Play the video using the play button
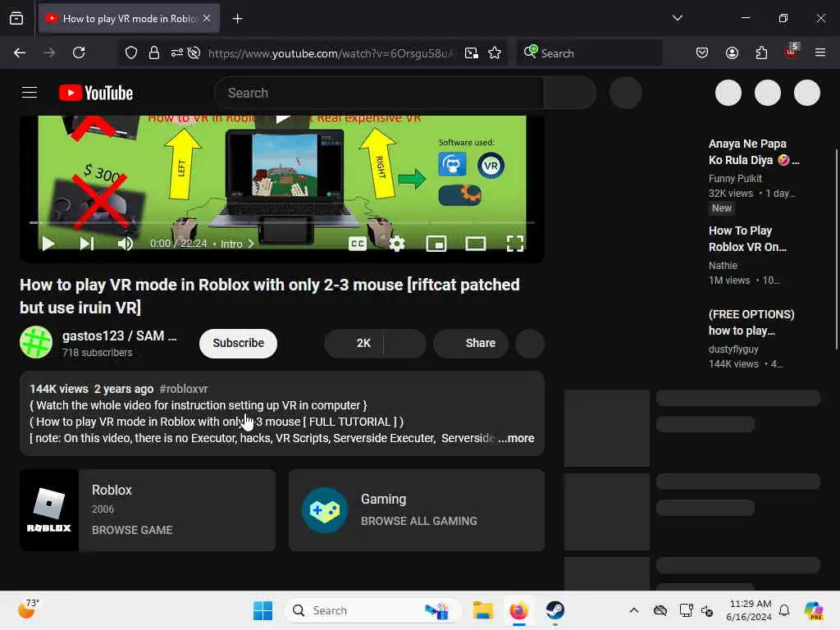The height and width of the screenshot is (630, 840). pyautogui.click(x=48, y=244)
